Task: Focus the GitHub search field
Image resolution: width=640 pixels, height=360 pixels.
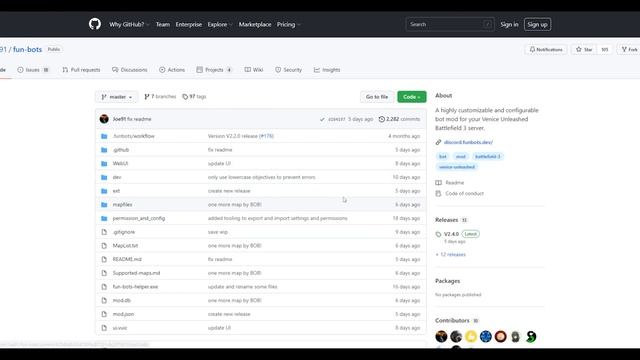Action: (450, 24)
